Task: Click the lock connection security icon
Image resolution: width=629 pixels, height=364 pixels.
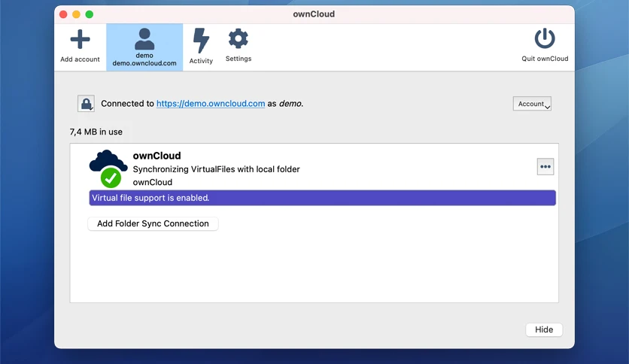Action: point(87,104)
